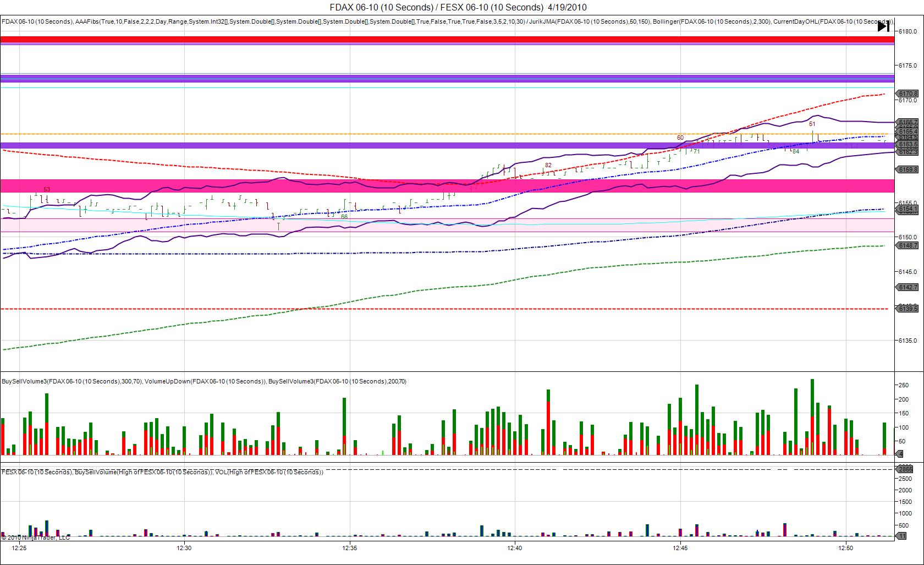The width and height of the screenshot is (924, 565).
Task: Select the 6166.7 price marker tag
Action: tap(908, 122)
